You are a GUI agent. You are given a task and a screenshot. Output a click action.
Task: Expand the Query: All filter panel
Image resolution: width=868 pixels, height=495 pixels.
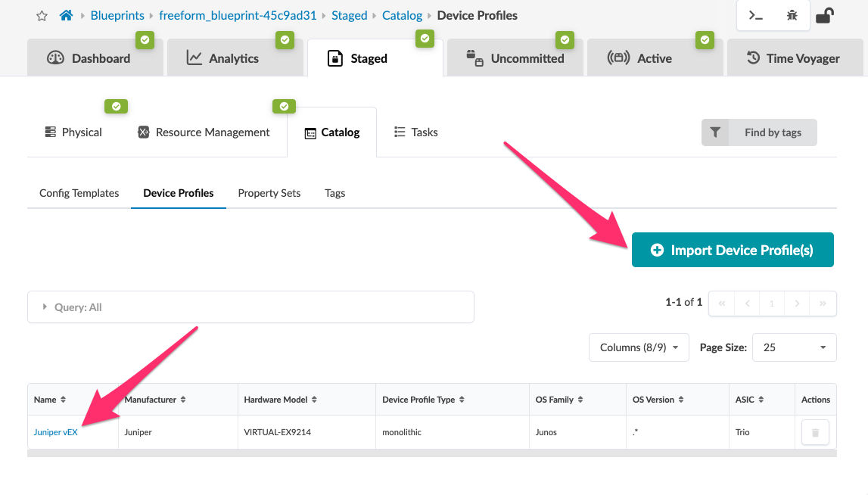(x=250, y=307)
